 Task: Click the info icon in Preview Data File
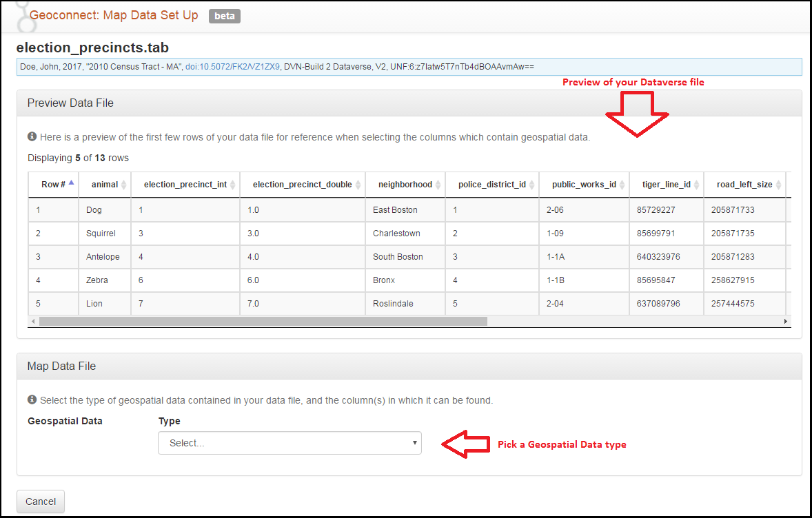click(32, 137)
